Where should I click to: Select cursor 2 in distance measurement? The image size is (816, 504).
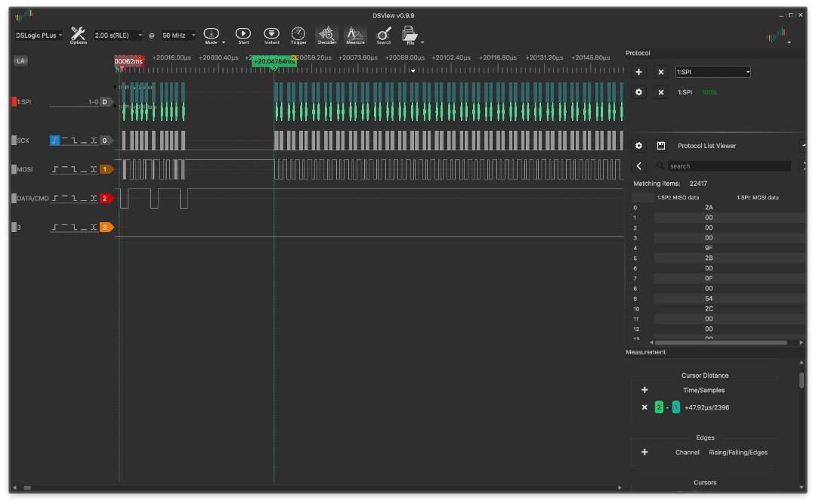tap(659, 407)
